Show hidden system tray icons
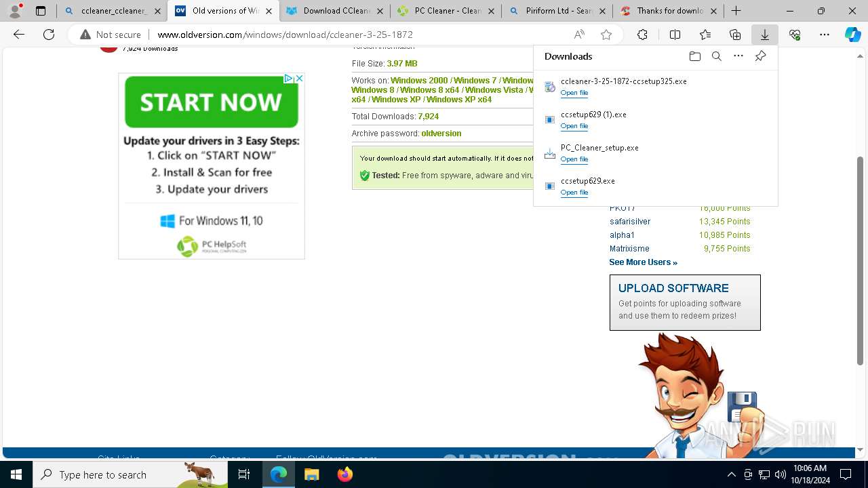 pos(731,474)
